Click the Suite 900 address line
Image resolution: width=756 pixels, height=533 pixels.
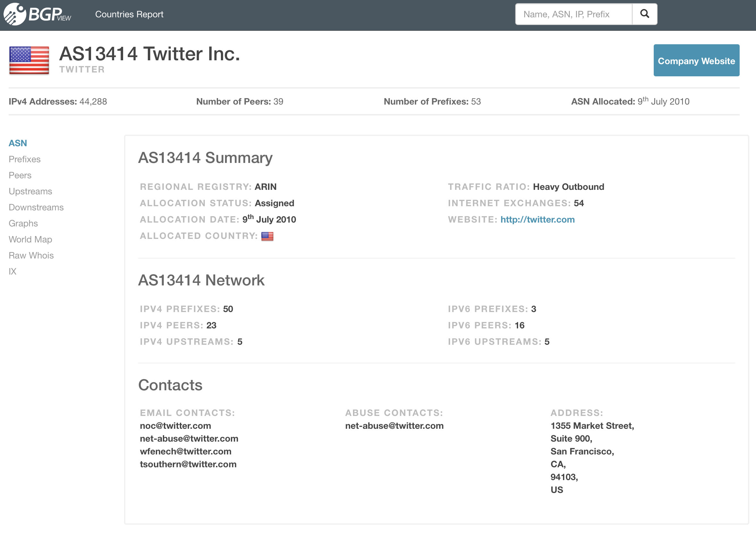point(571,438)
